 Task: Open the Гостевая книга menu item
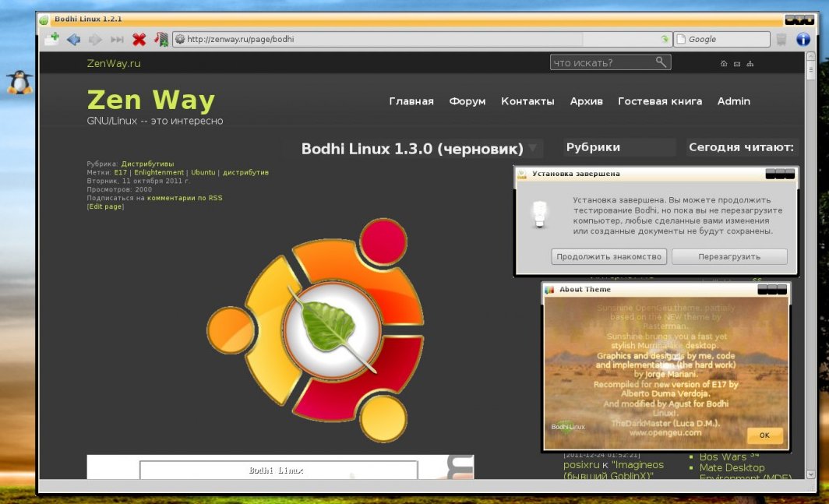coord(660,101)
